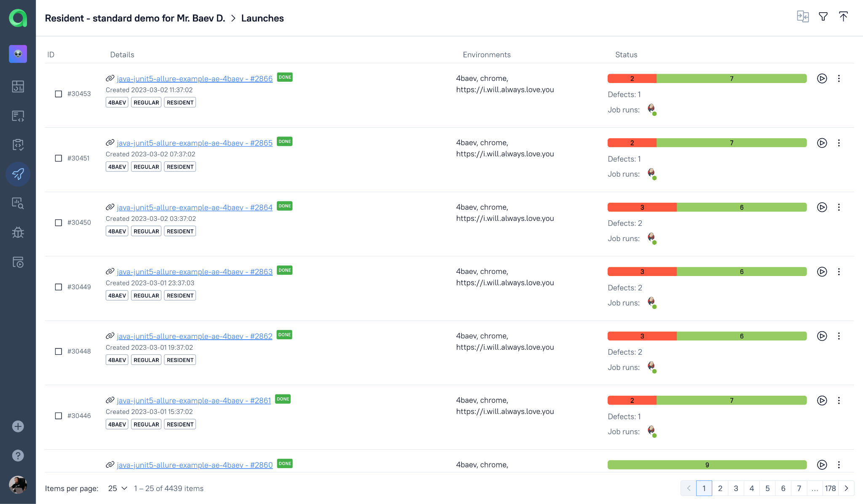Viewport: 863px width, 504px height.
Task: Click the upload arrow icon at top right
Action: pos(843,17)
